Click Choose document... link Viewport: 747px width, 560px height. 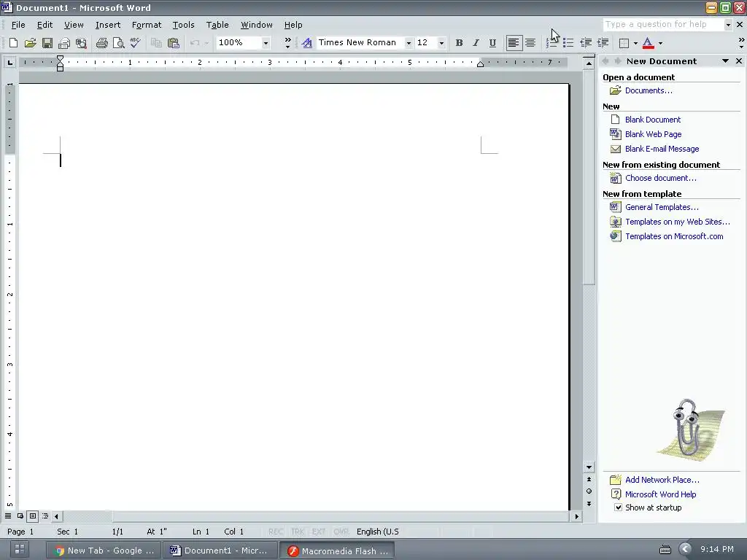660,178
